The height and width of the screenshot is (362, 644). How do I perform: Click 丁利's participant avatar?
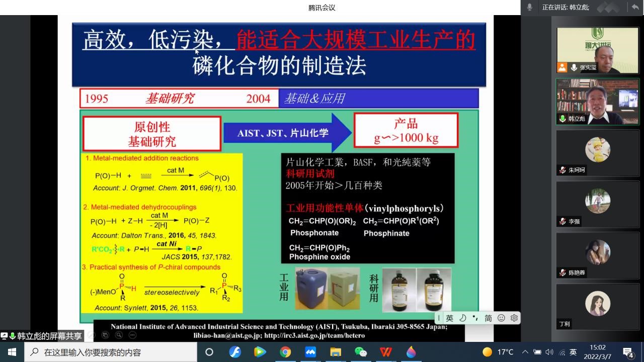pyautogui.click(x=597, y=303)
